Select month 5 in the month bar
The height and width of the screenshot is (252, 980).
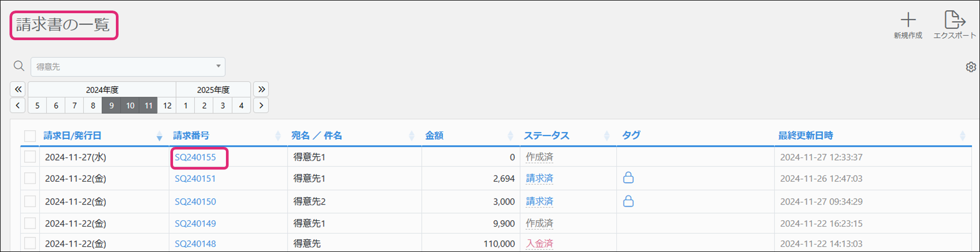pos(37,106)
